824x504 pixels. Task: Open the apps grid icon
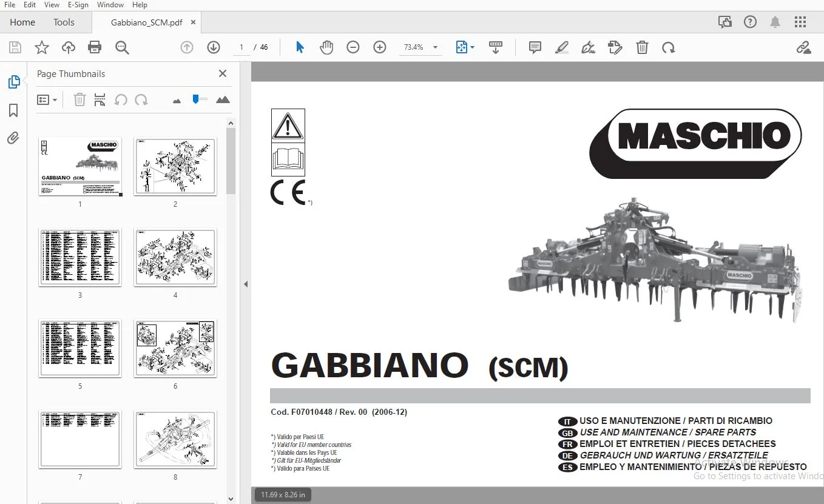(800, 22)
